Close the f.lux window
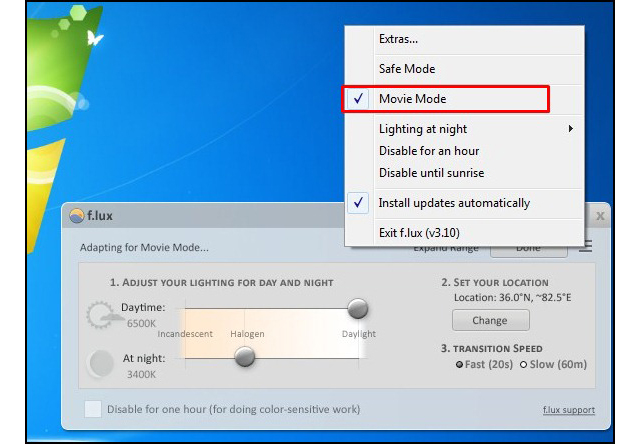The image size is (640, 444). coord(600,216)
